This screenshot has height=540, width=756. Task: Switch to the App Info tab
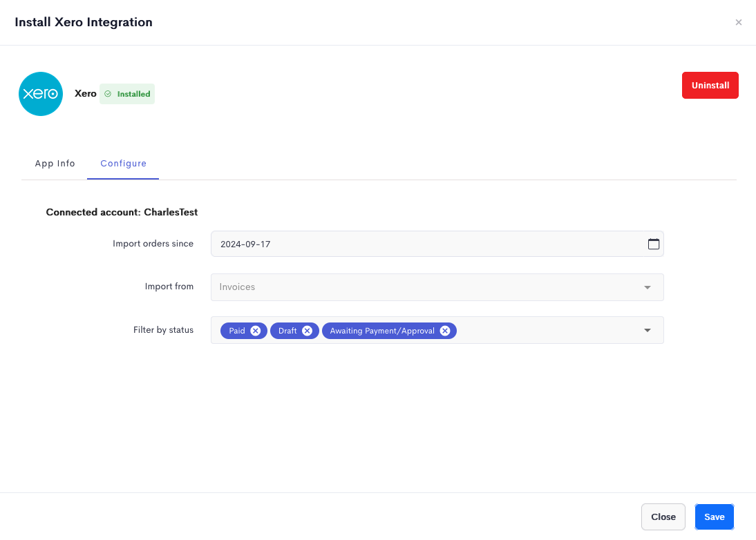coord(55,163)
